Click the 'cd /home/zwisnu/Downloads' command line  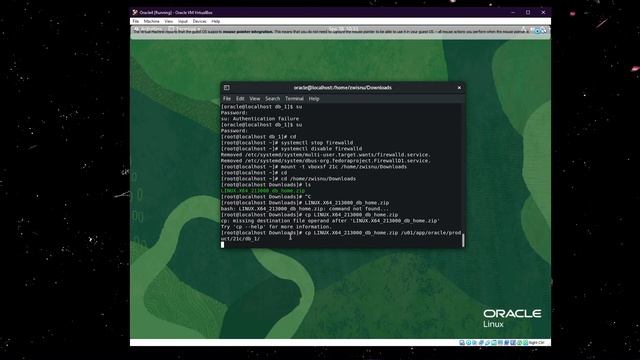pos(288,178)
